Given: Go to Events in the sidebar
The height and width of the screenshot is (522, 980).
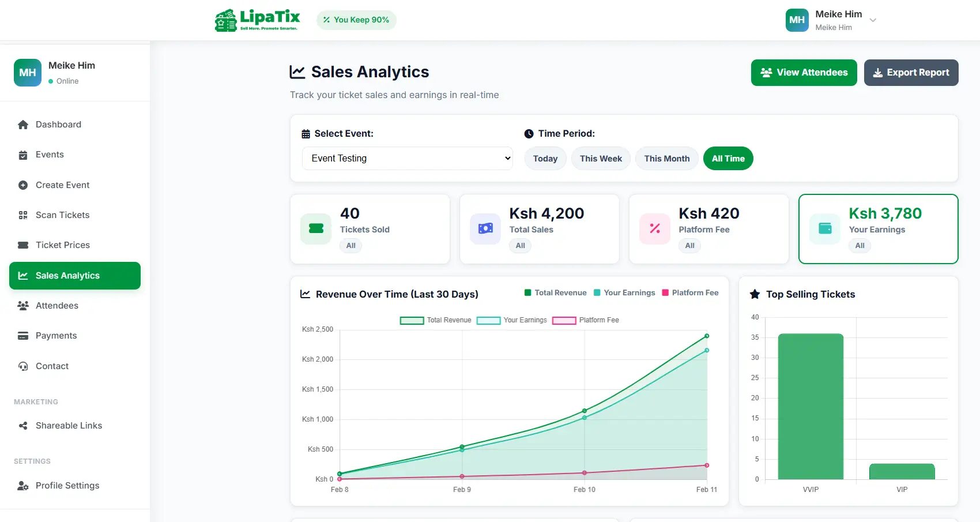Looking at the screenshot, I should (x=75, y=155).
